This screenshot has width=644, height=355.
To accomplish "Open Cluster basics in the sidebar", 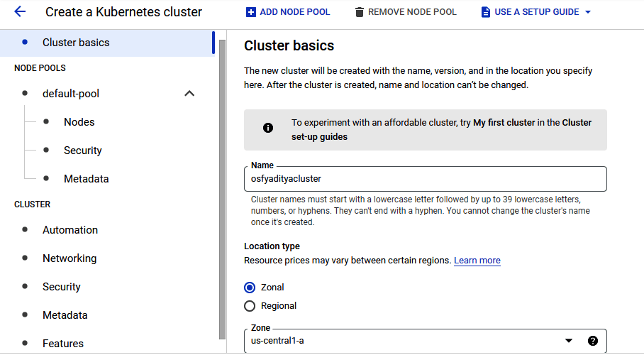I will (76, 43).
